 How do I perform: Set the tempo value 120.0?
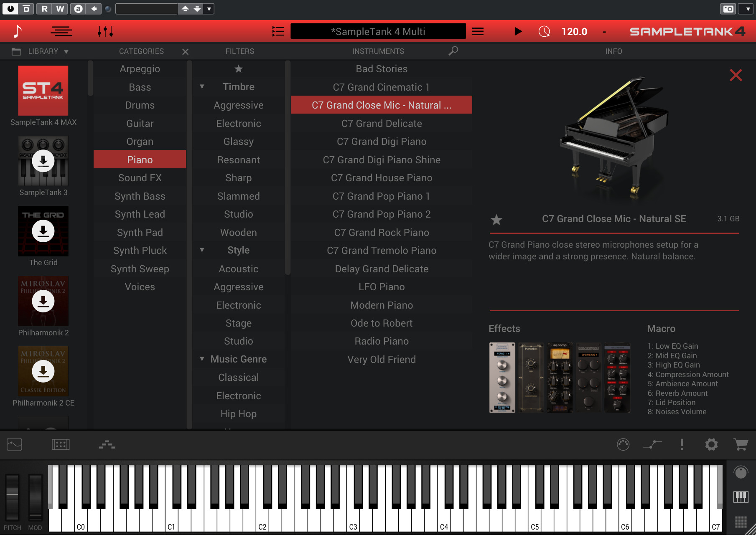[x=574, y=32]
